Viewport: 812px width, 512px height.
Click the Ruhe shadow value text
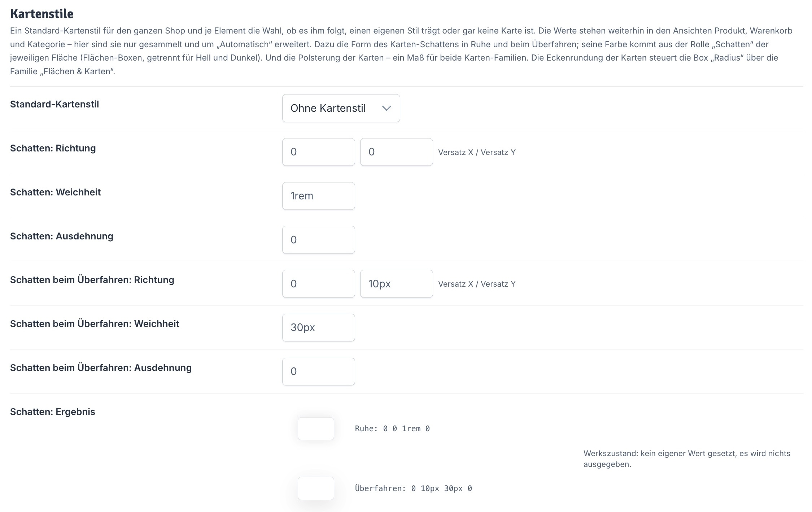(x=392, y=429)
